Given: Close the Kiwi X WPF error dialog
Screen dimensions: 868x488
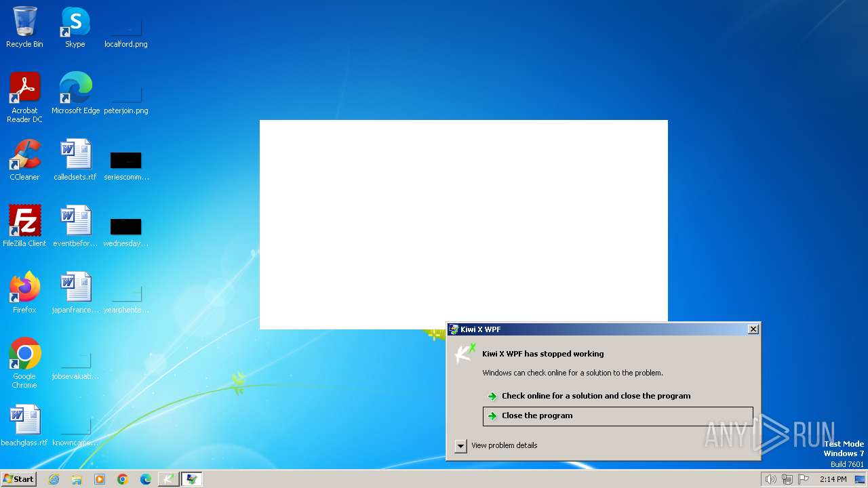Looking at the screenshot, I should (x=753, y=329).
